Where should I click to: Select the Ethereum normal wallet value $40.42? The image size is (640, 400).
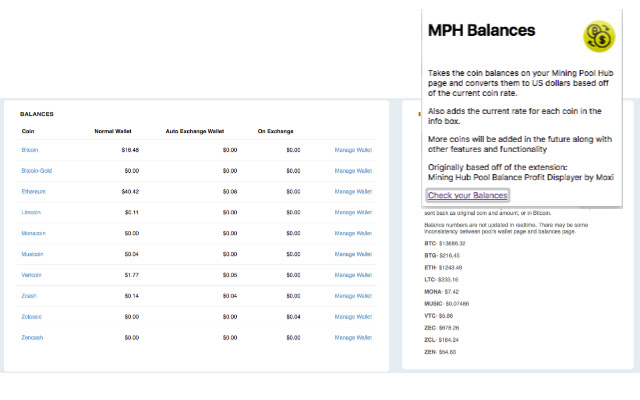[x=130, y=192]
